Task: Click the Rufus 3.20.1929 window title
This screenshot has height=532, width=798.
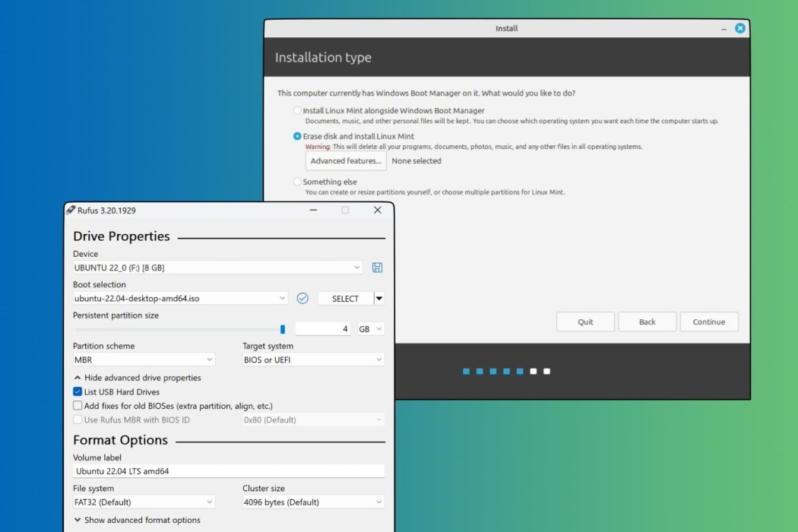Action: point(106,211)
